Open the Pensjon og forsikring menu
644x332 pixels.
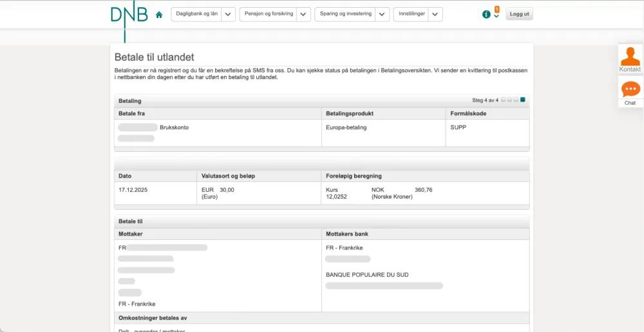[x=269, y=14]
